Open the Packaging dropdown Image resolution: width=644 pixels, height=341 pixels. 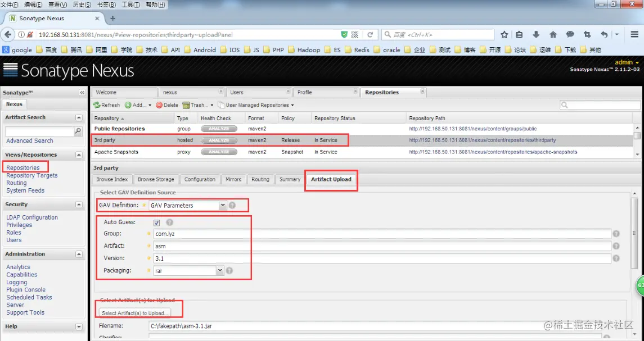[220, 270]
